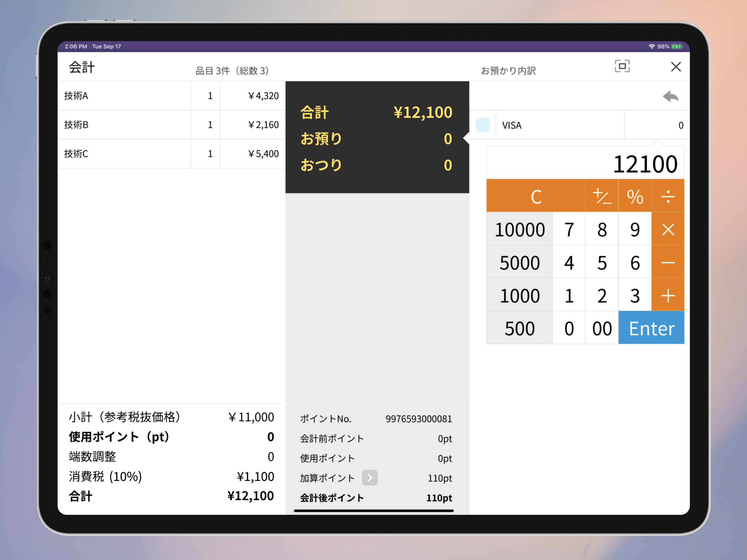Select the 技術A item row
Screen dimensions: 747x560
coord(171,96)
